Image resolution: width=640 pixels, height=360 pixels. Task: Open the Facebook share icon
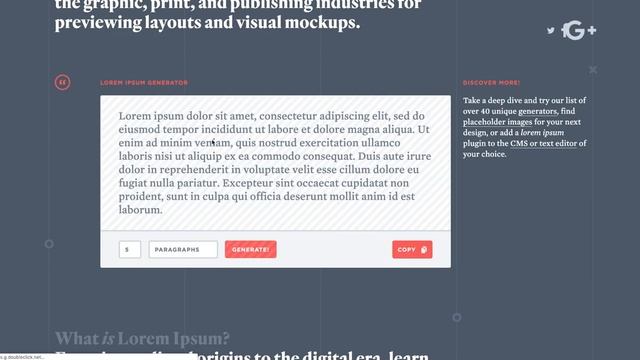pyautogui.click(x=564, y=31)
